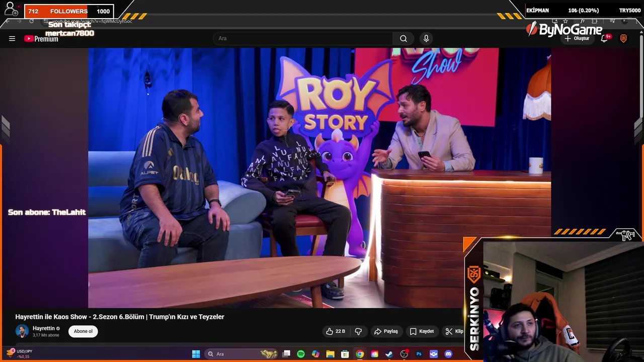
Task: Create a clip with Klip button
Action: click(x=454, y=331)
